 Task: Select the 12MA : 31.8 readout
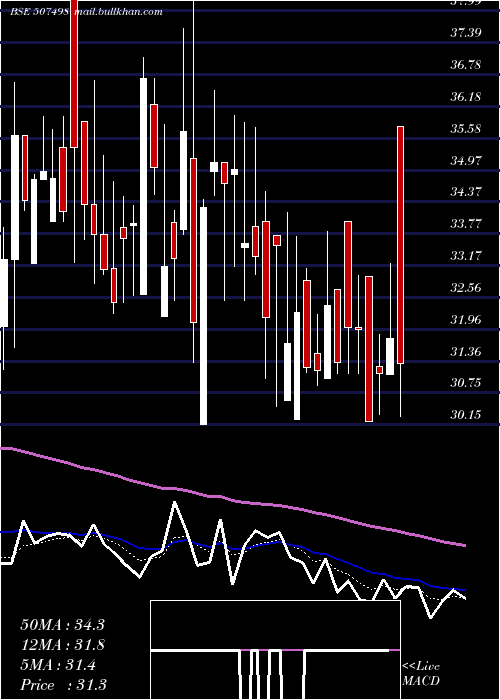pos(62,645)
